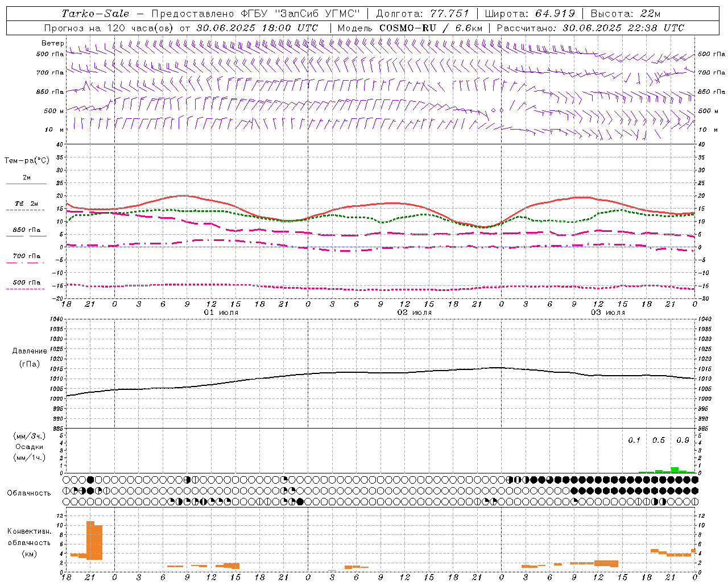Click the '(гПа)' unit under Давление
The image size is (728, 582).
tap(30, 364)
